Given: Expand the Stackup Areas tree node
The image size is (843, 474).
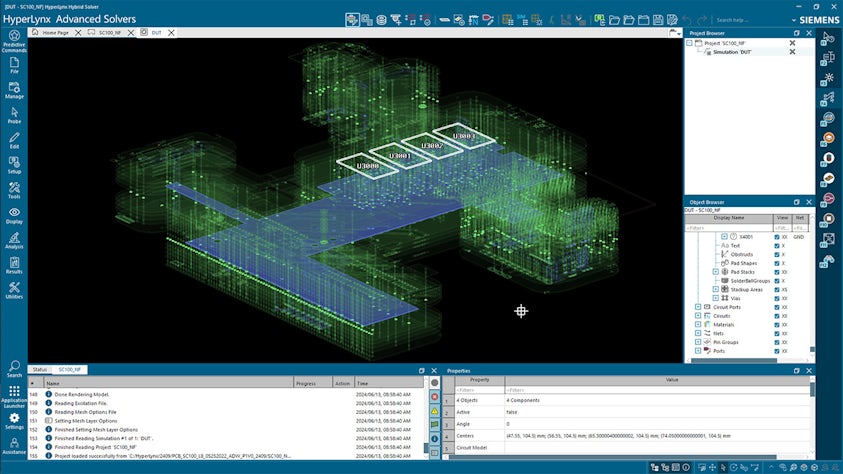Looking at the screenshot, I should [716, 289].
